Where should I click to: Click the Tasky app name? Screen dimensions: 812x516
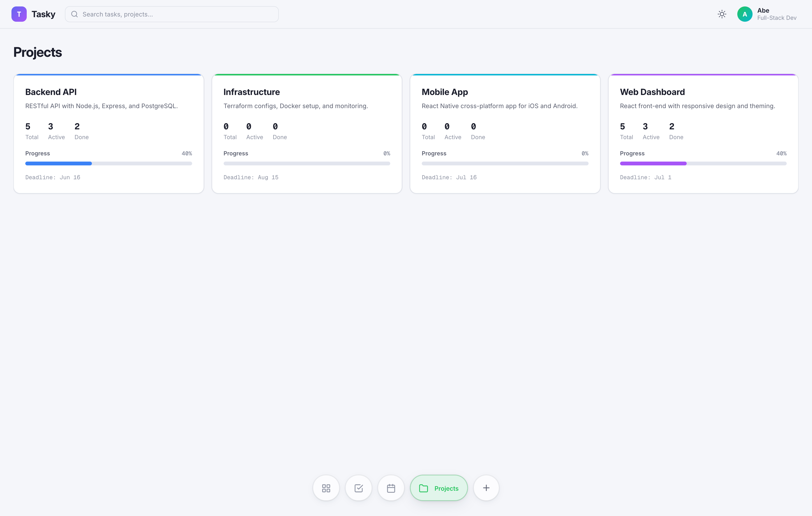[43, 14]
